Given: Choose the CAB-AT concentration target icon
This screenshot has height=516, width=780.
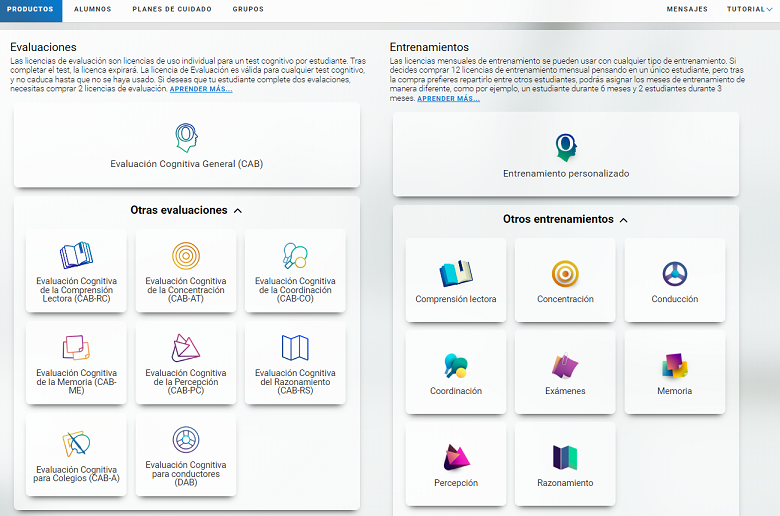Looking at the screenshot, I should (186, 256).
